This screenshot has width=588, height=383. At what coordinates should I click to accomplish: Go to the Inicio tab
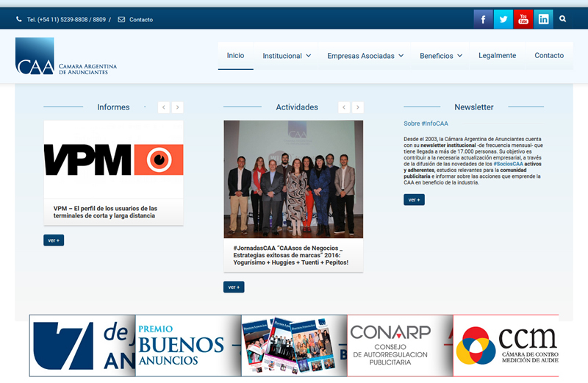click(x=235, y=56)
